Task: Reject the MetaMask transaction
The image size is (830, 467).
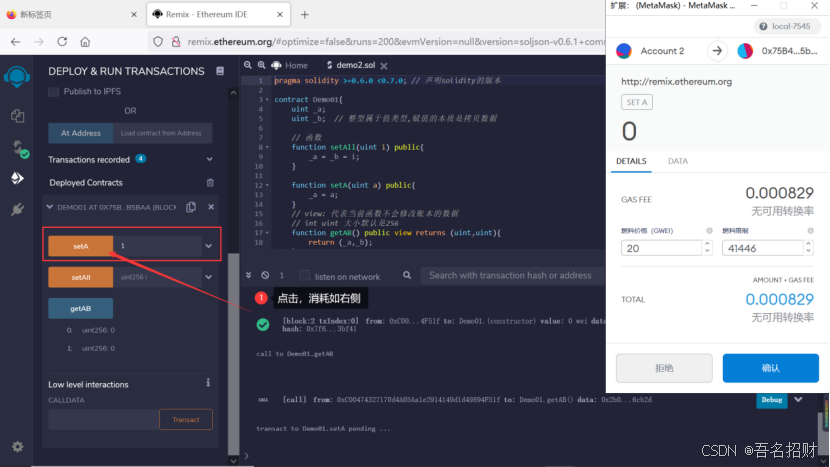Action: click(664, 368)
